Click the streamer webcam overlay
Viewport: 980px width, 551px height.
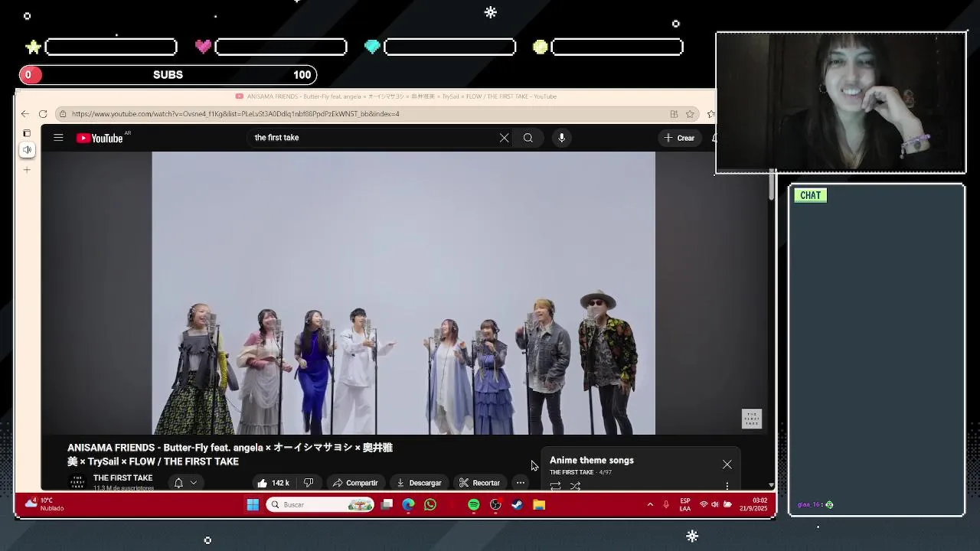[x=841, y=103]
